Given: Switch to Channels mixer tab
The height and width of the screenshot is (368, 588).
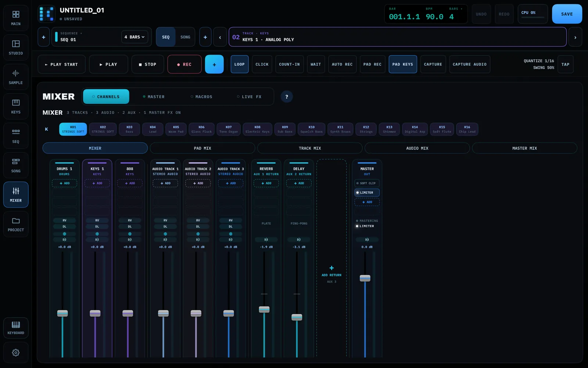Looking at the screenshot, I should coord(106,96).
